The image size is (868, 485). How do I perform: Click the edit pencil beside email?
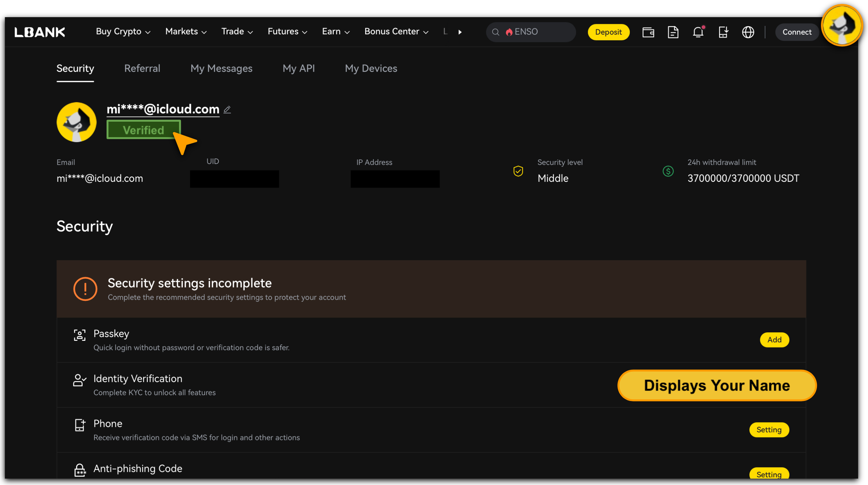coord(227,110)
